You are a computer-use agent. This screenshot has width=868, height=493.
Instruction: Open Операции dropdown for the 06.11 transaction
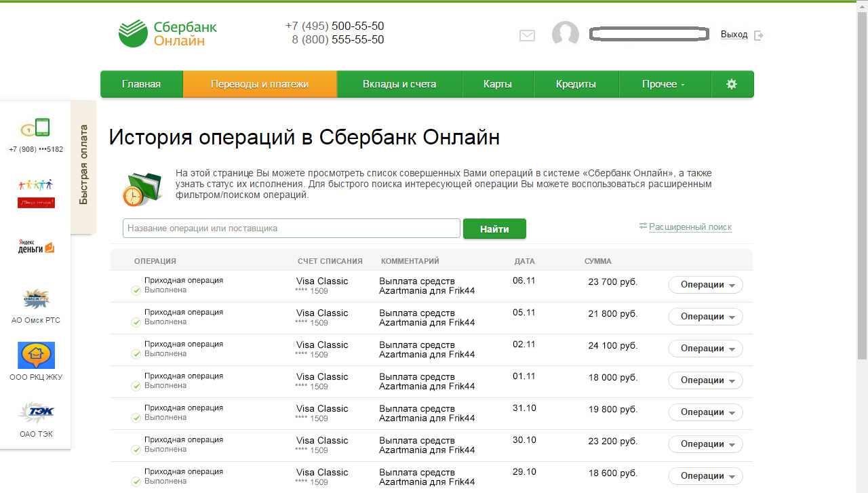(x=705, y=285)
